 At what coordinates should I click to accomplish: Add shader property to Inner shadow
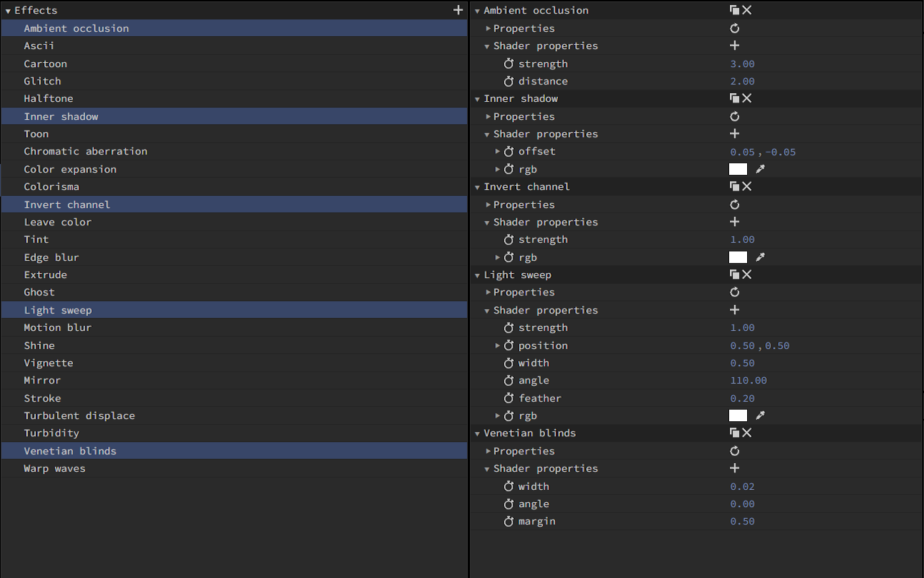pyautogui.click(x=735, y=134)
